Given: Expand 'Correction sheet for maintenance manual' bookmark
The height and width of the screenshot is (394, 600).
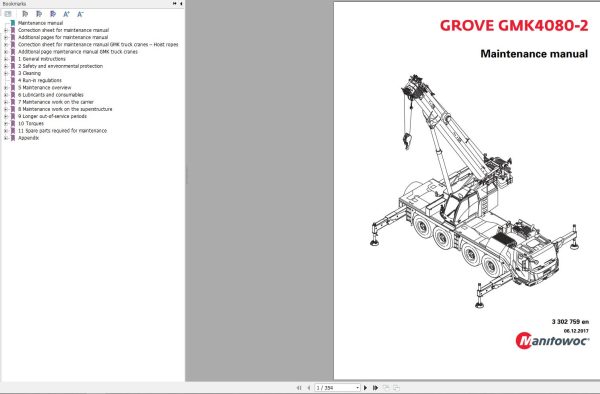Looking at the screenshot, I should click(6, 30).
